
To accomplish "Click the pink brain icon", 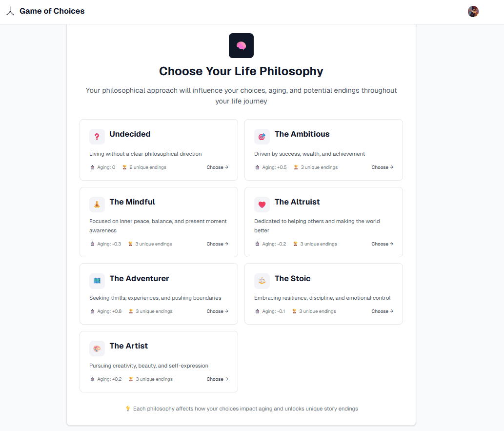I will coord(241,45).
